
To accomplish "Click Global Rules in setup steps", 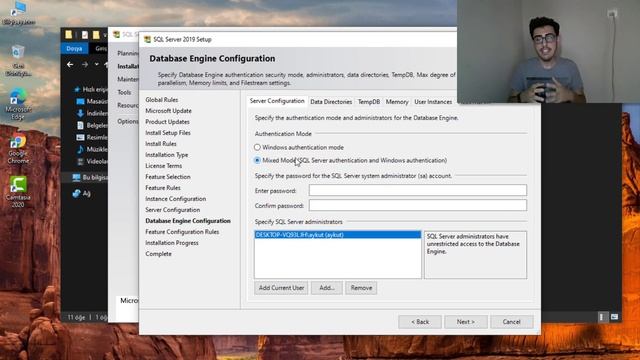I will click(x=162, y=100).
